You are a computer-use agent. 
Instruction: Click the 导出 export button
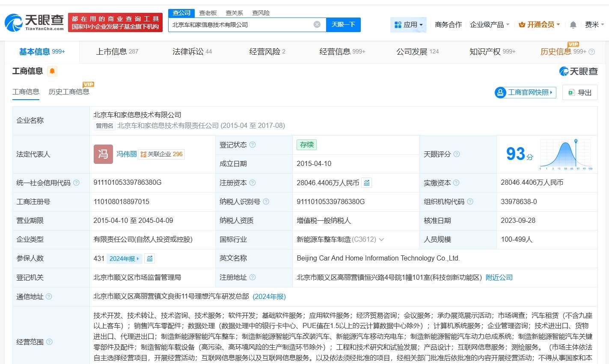point(580,92)
